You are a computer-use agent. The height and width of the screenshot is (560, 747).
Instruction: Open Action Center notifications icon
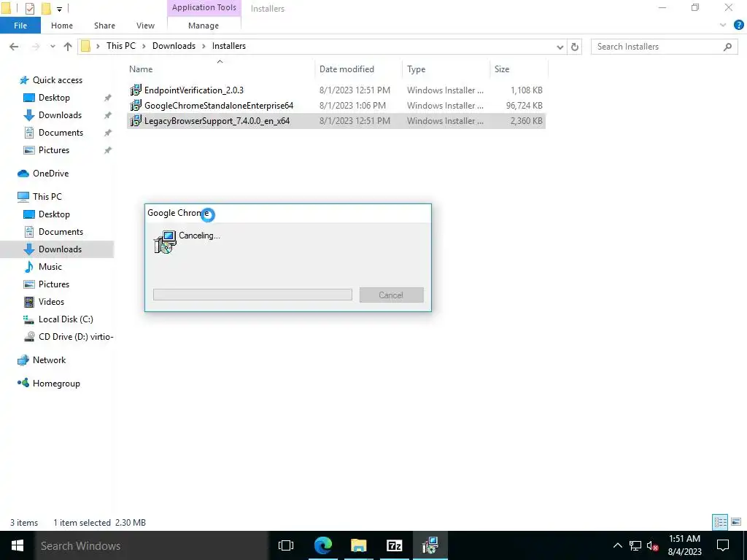tap(723, 545)
